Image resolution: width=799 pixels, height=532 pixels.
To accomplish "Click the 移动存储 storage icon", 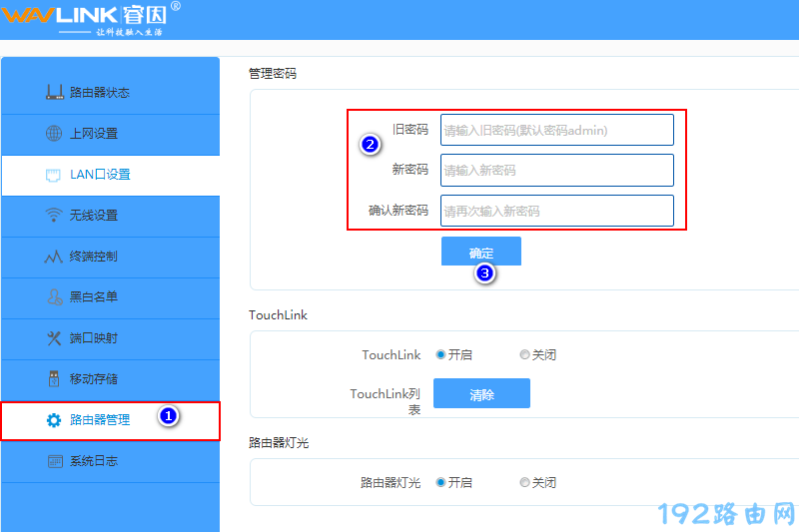I will click(x=54, y=379).
